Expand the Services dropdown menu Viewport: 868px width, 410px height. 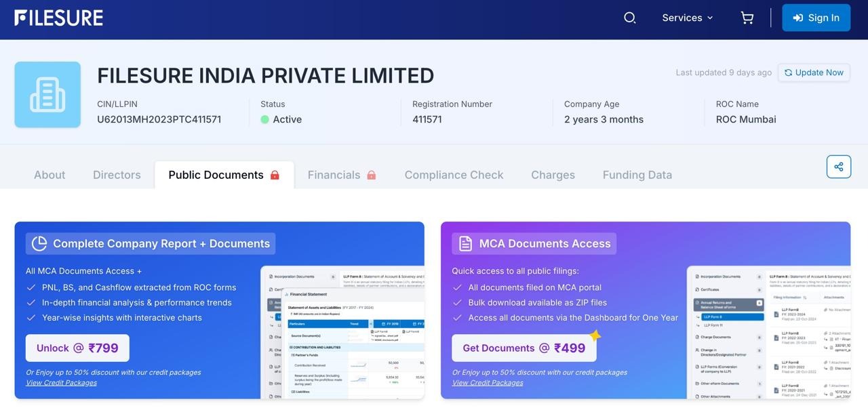coord(687,18)
